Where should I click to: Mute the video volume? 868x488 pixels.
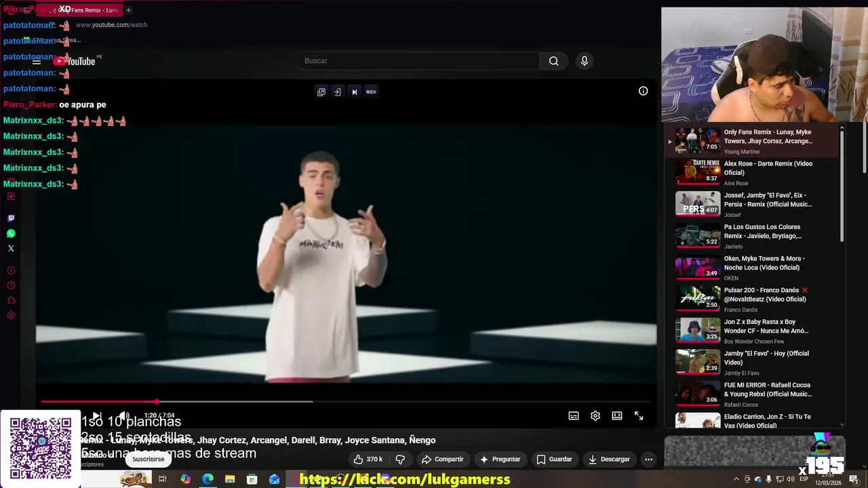(x=124, y=415)
